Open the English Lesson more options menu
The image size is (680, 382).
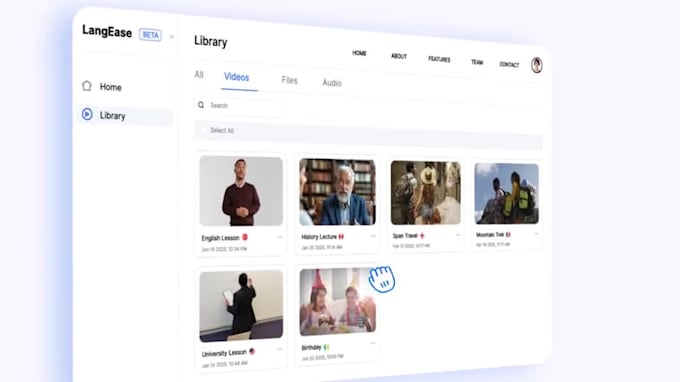280,237
